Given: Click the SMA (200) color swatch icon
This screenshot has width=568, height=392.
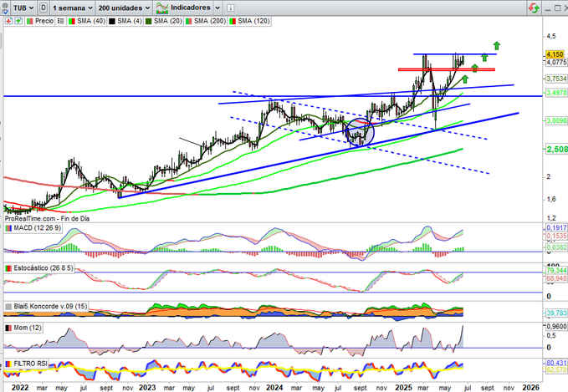Looking at the screenshot, I should tap(189, 21).
